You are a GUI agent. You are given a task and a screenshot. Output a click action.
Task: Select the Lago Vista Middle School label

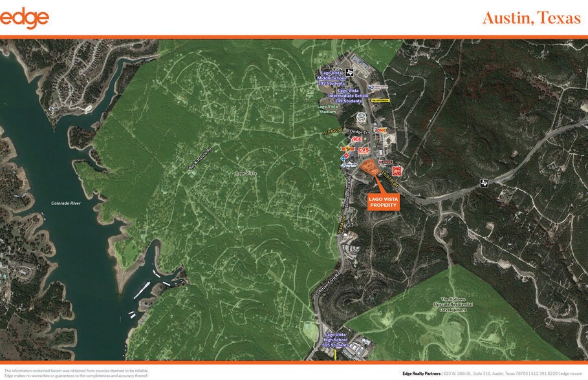pos(331,78)
